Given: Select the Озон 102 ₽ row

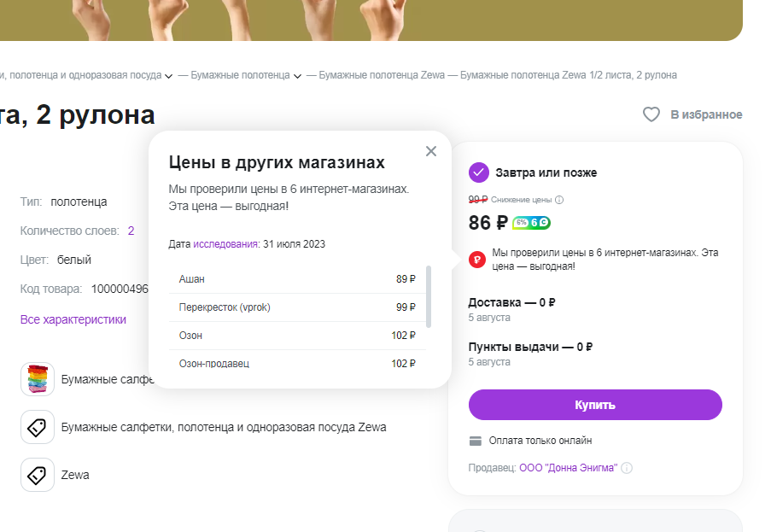Looking at the screenshot, I should [x=297, y=336].
